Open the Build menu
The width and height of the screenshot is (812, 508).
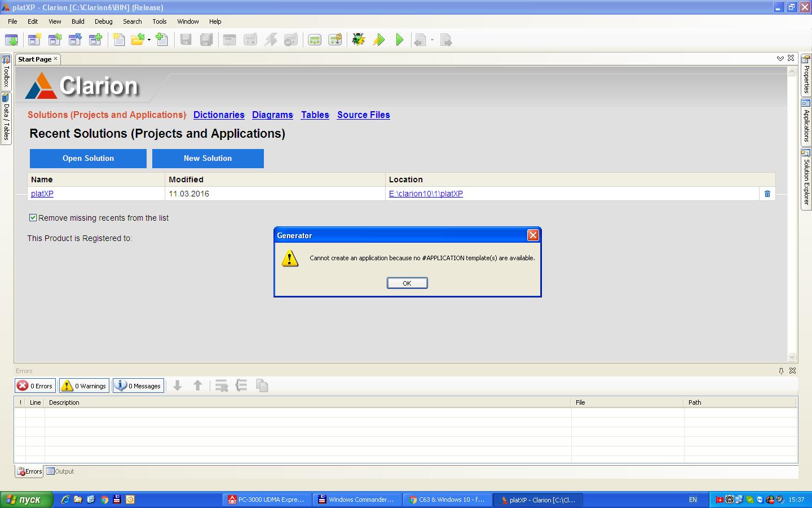pyautogui.click(x=78, y=21)
